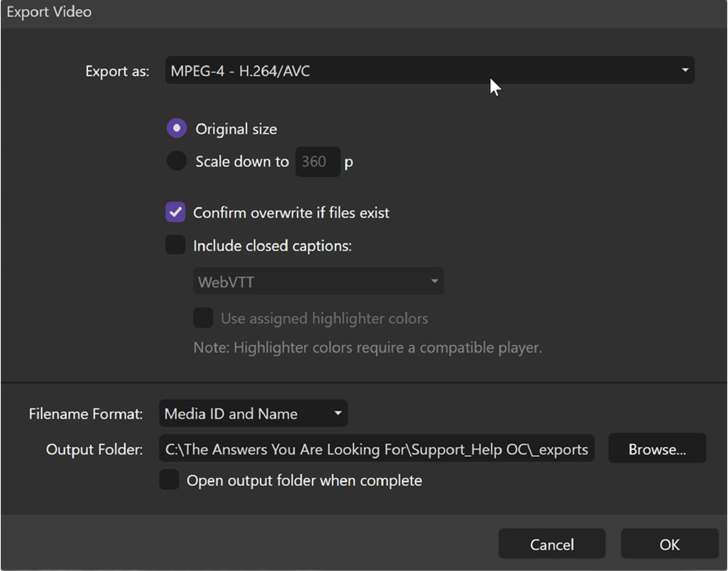Expand the WebVTT caption format dropdown
This screenshot has width=728, height=571.
(x=318, y=282)
